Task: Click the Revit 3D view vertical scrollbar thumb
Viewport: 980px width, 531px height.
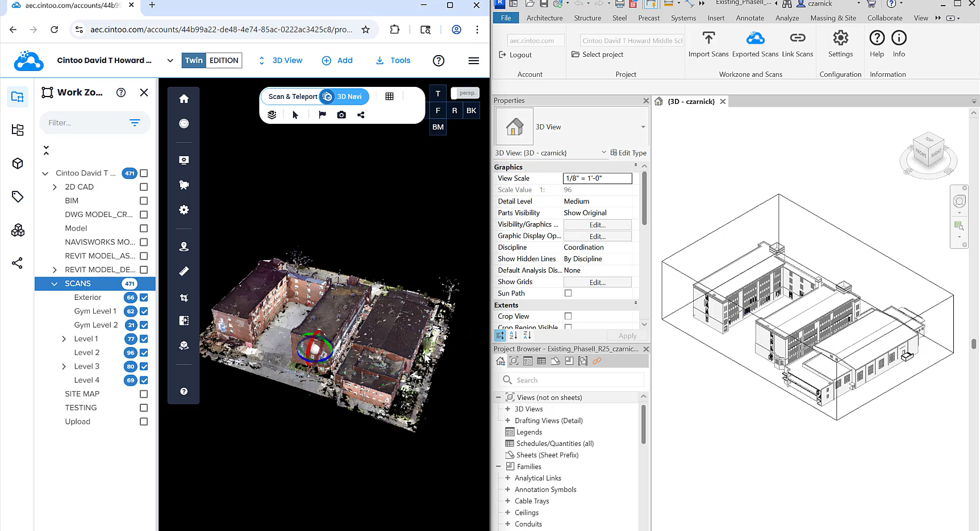Action: (974, 344)
